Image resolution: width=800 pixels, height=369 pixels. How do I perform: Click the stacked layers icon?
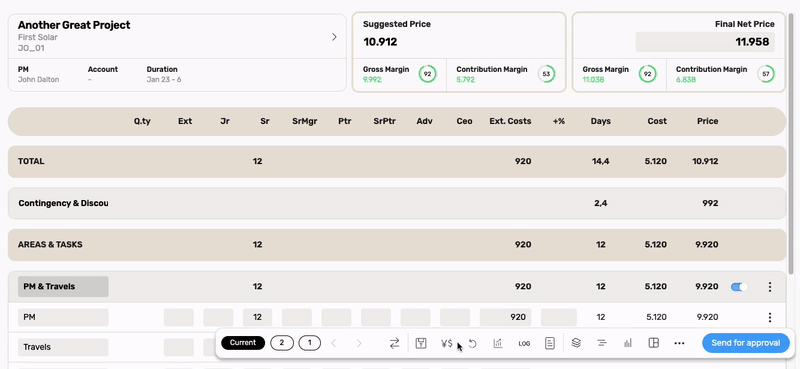tap(577, 343)
